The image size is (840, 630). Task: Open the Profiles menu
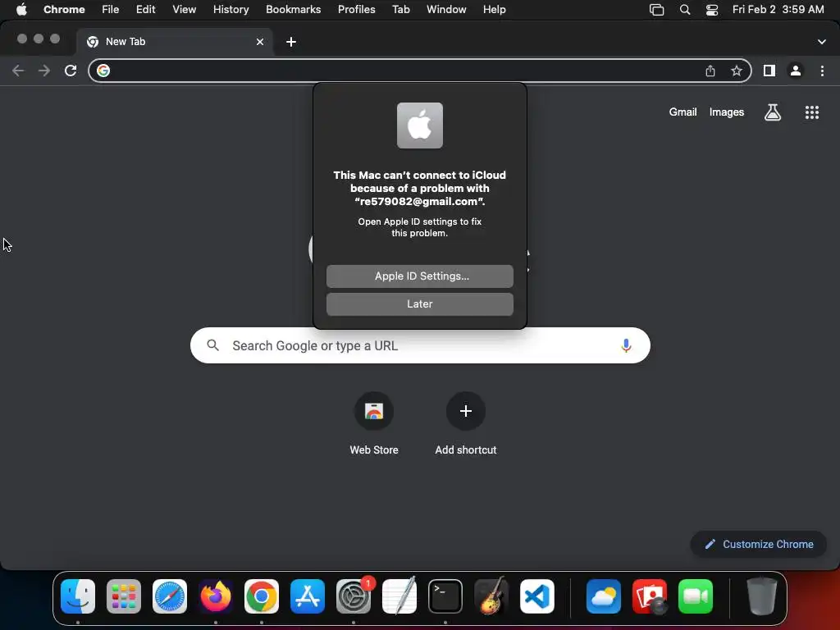pos(356,10)
